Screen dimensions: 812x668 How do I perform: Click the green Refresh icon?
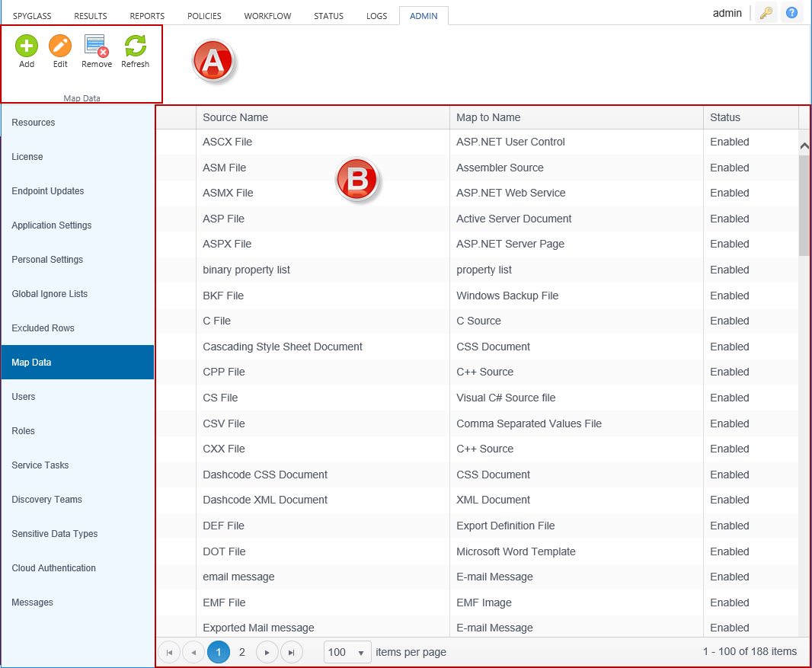pyautogui.click(x=135, y=46)
